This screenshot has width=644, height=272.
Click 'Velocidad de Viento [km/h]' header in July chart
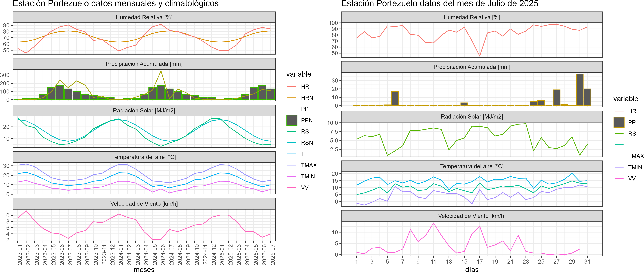click(x=472, y=216)
